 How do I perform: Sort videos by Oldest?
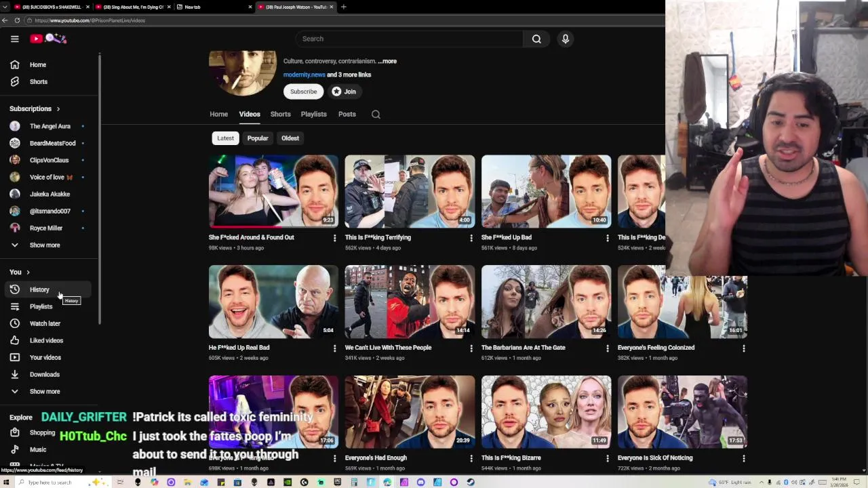click(290, 138)
